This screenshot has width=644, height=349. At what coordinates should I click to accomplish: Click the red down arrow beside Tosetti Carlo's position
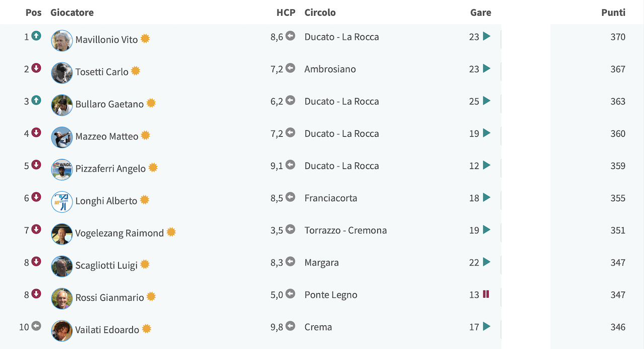(36, 68)
